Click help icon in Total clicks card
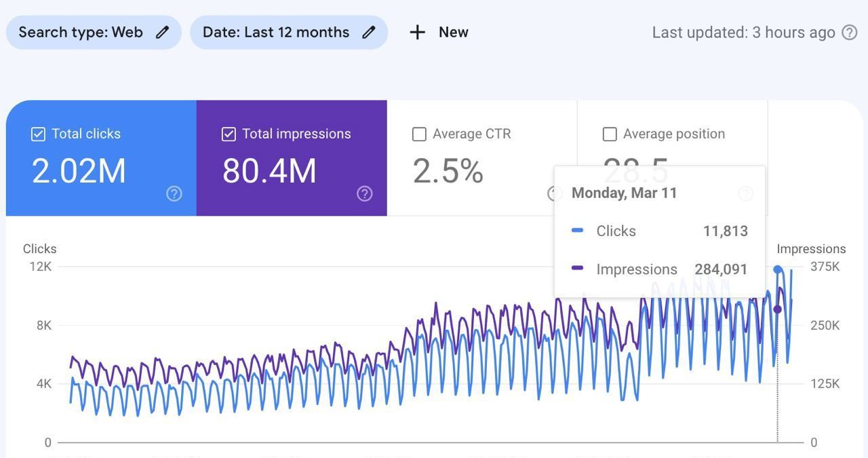This screenshot has height=458, width=868. pyautogui.click(x=174, y=194)
